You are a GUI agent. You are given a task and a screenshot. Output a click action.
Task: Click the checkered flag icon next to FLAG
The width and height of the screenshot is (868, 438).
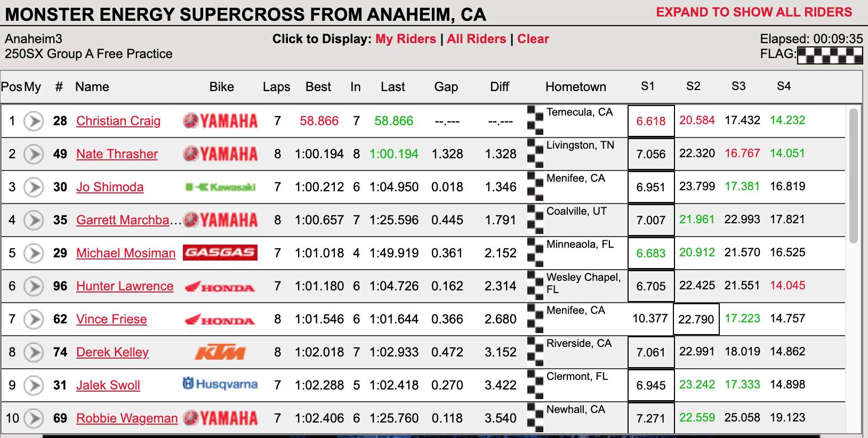tap(830, 55)
